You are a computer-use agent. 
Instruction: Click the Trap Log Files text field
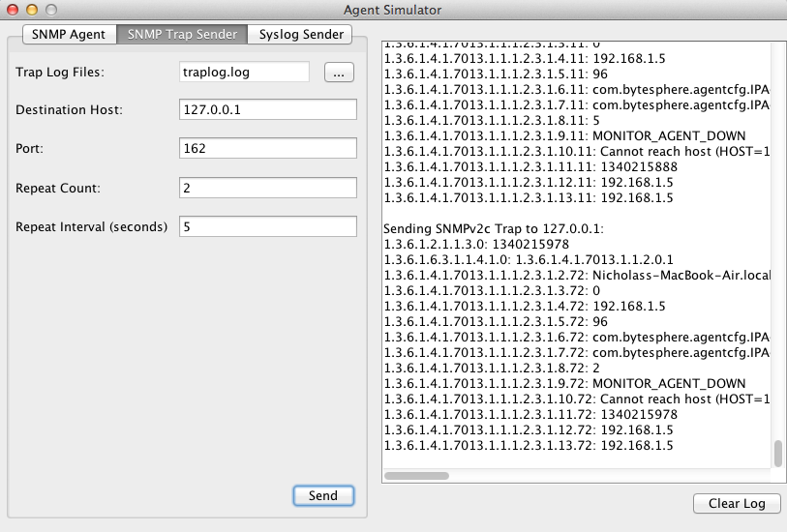click(244, 72)
